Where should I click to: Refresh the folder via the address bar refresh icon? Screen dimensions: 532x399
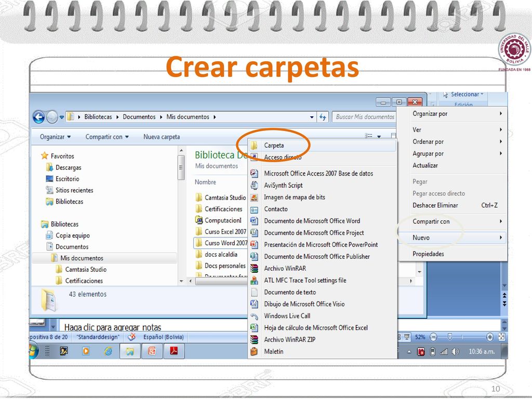click(322, 117)
